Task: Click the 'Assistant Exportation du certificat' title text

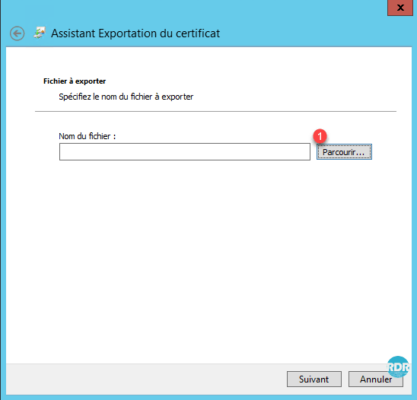Action: click(135, 33)
